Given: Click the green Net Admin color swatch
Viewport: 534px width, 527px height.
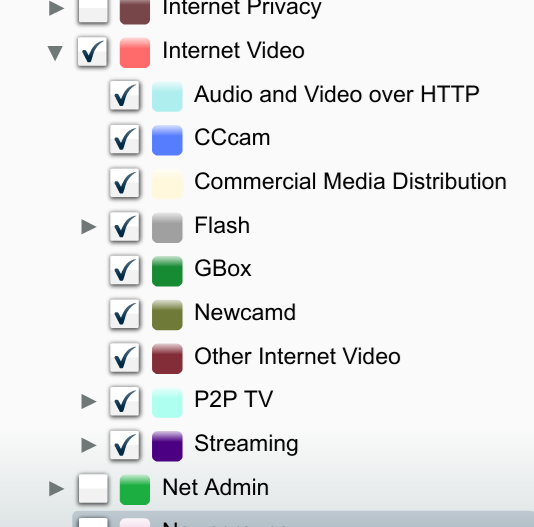Looking at the screenshot, I should [135, 490].
